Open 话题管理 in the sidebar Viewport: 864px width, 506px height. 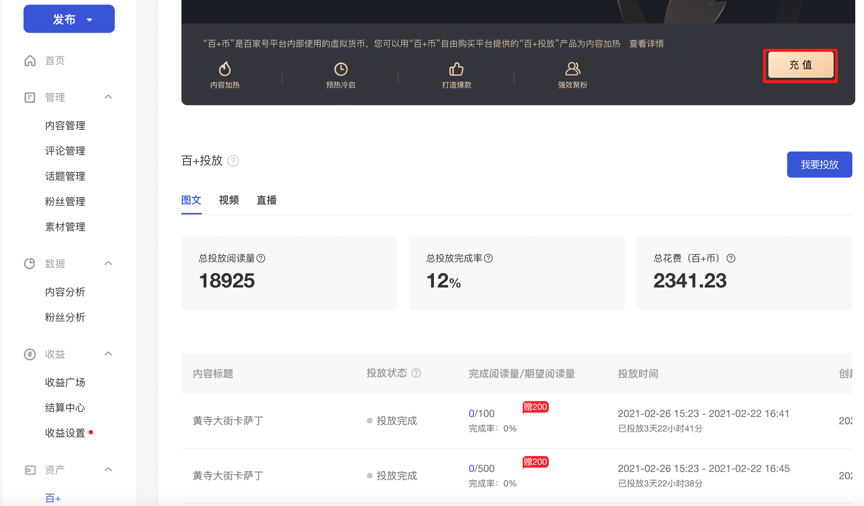pos(65,176)
